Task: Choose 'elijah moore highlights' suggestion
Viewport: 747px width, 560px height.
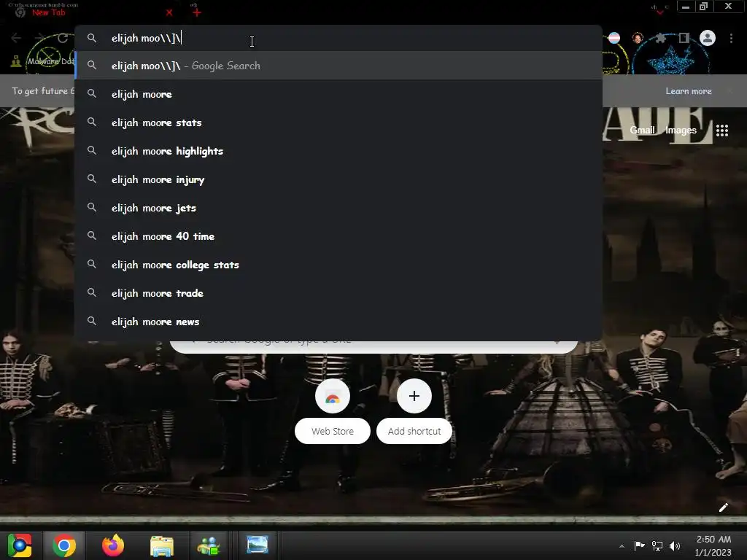Action: [338, 151]
